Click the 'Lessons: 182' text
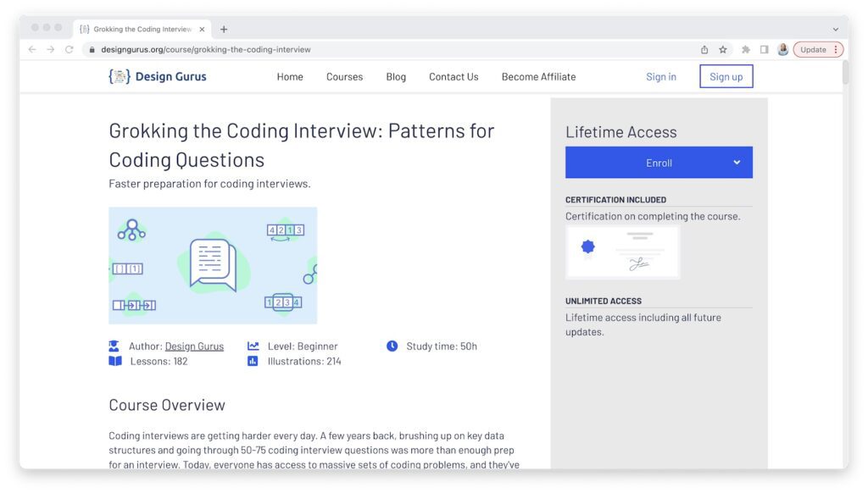This screenshot has height=493, width=868. pyautogui.click(x=159, y=361)
